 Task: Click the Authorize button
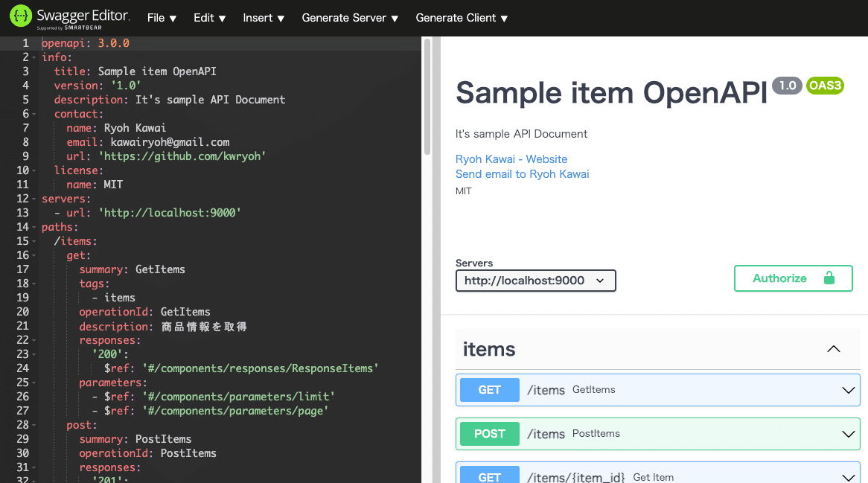click(793, 278)
